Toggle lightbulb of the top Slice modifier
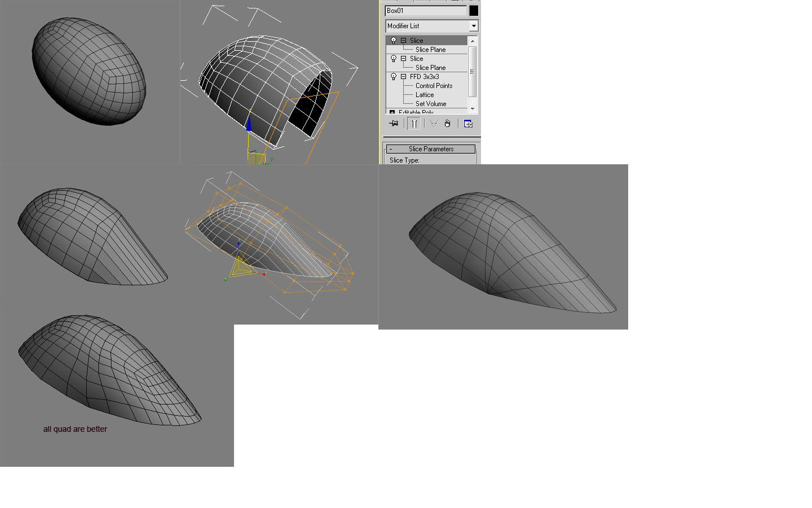This screenshot has width=812, height=508. coord(394,41)
